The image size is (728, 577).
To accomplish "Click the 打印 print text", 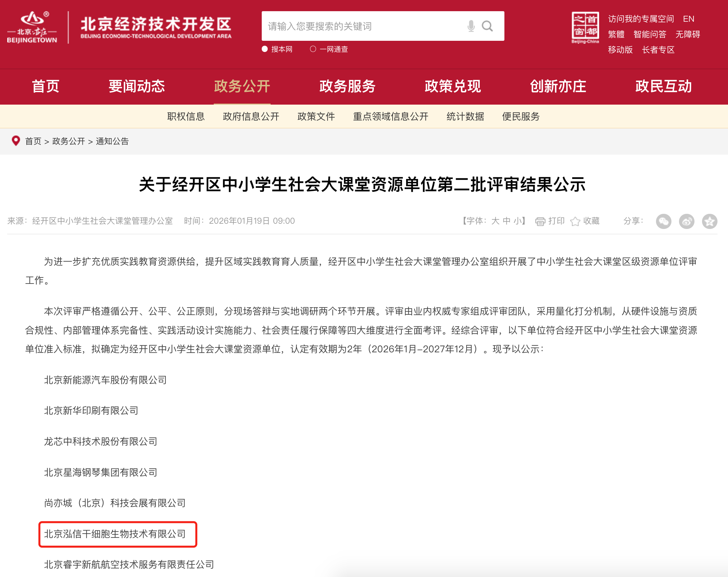I will (556, 221).
